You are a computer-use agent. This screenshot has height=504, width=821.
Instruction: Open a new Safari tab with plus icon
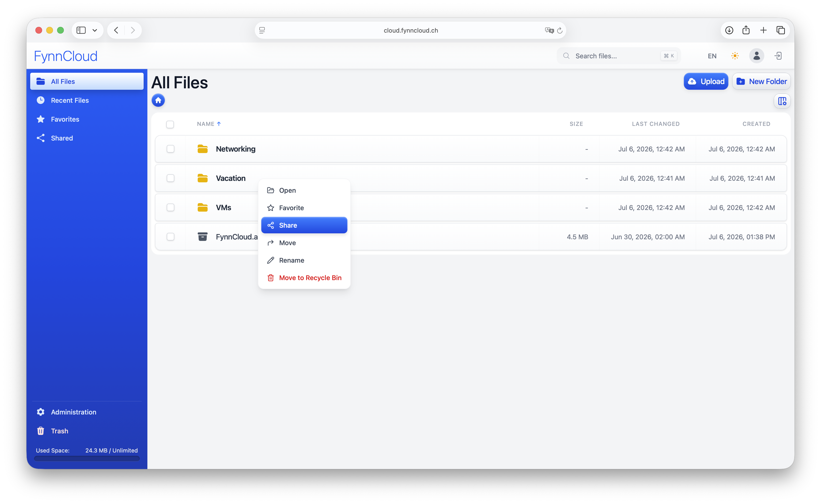click(763, 30)
